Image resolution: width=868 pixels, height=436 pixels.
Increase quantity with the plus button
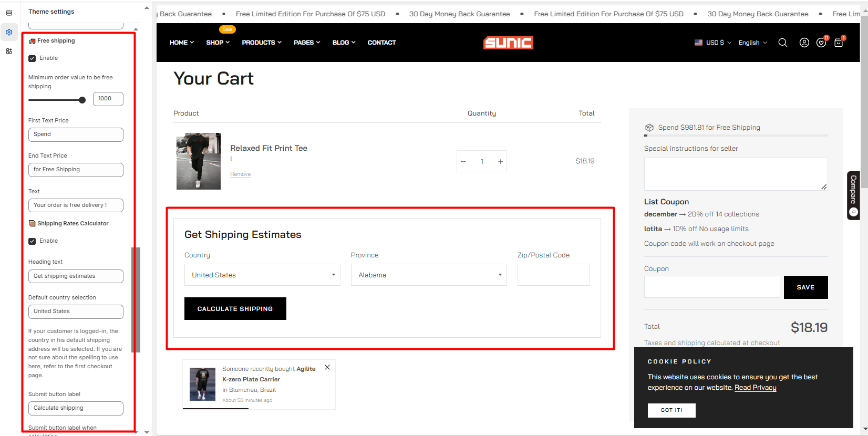click(x=500, y=162)
